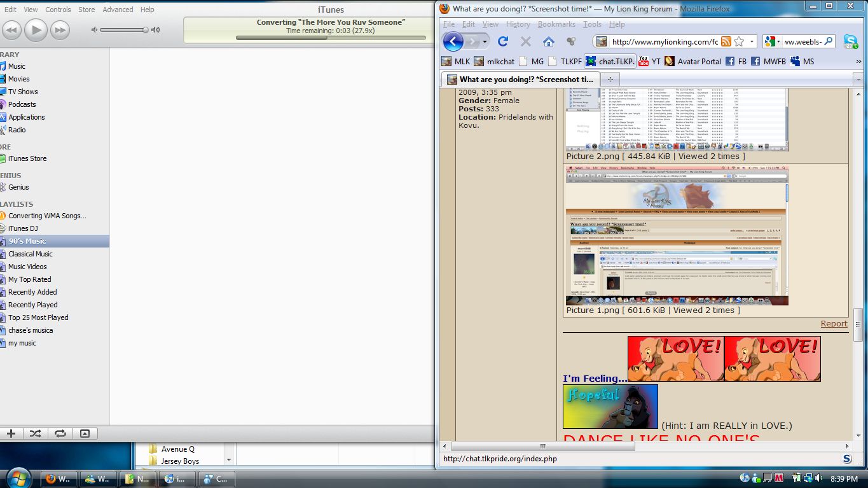
Task: Click Firefox Back arrow button
Action: point(453,41)
